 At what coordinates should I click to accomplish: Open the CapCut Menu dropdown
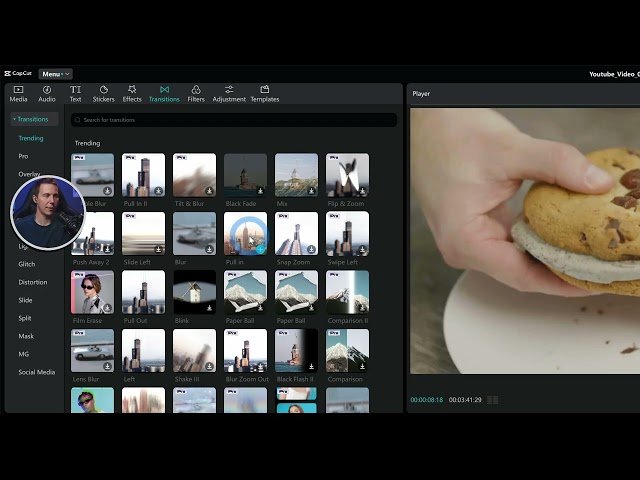pos(55,74)
